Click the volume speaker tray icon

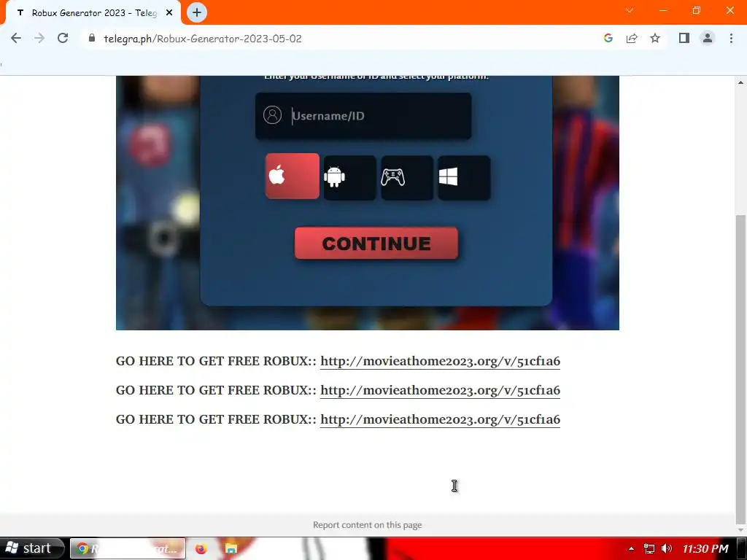pyautogui.click(x=667, y=548)
